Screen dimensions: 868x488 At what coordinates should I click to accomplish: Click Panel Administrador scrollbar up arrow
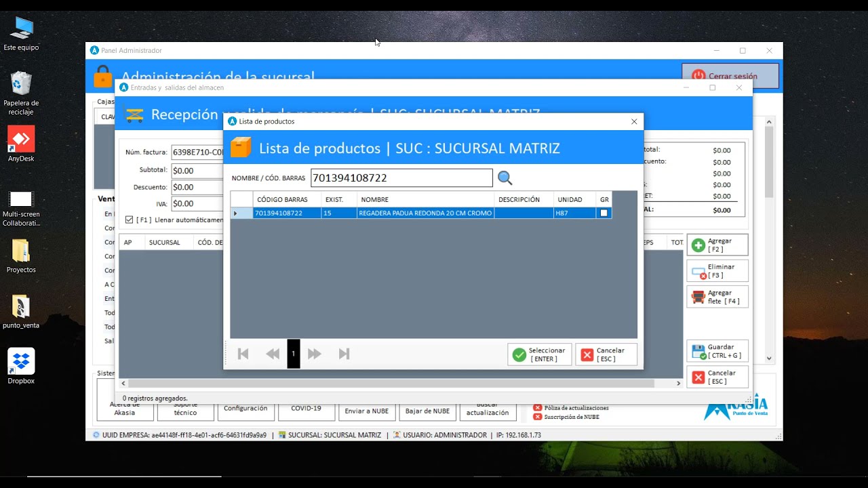pos(769,122)
